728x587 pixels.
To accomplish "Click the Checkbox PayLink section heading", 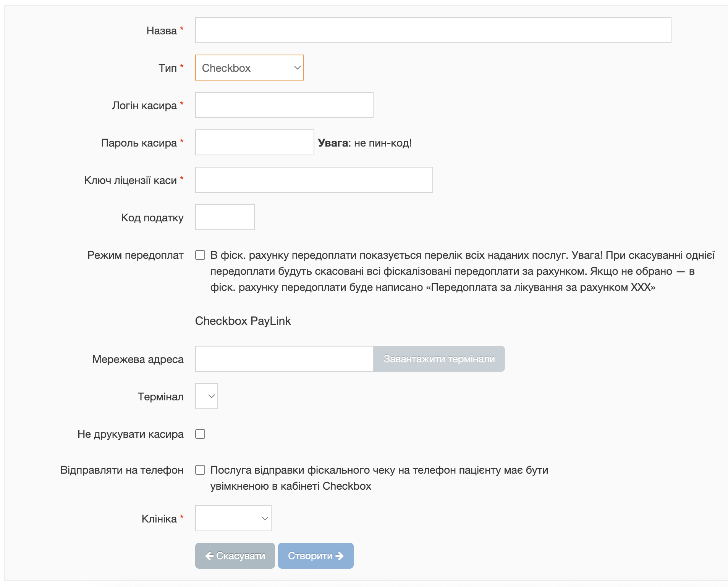I will [x=243, y=321].
